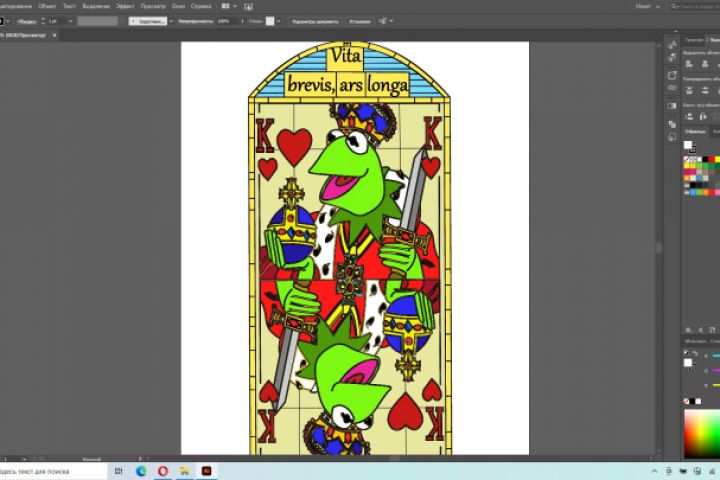Click the first align objects icon
720x480 pixels.
point(689,64)
